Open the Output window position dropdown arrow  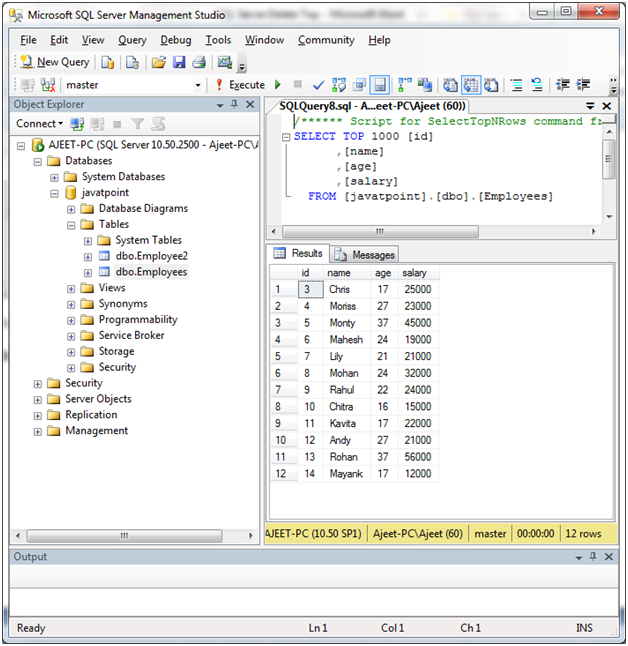(x=579, y=557)
